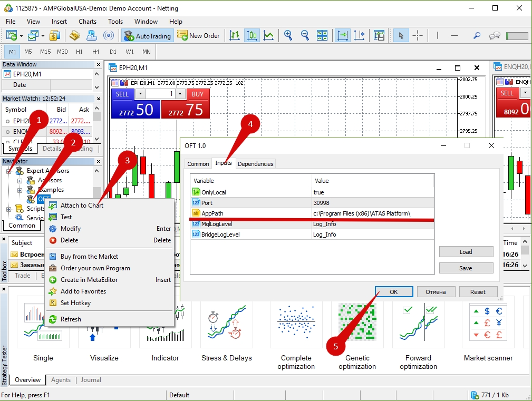532x401 pixels.
Task: Switch to the Dependencies tab
Action: coord(256,164)
